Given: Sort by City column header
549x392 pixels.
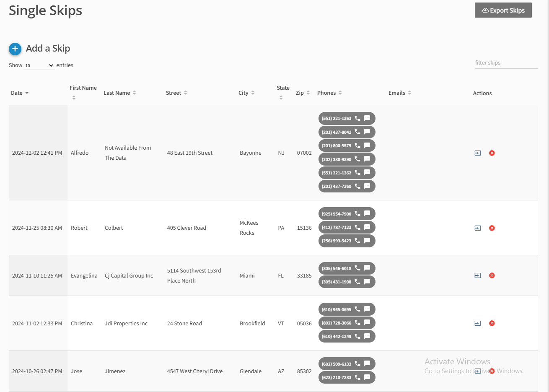Looking at the screenshot, I should [246, 93].
